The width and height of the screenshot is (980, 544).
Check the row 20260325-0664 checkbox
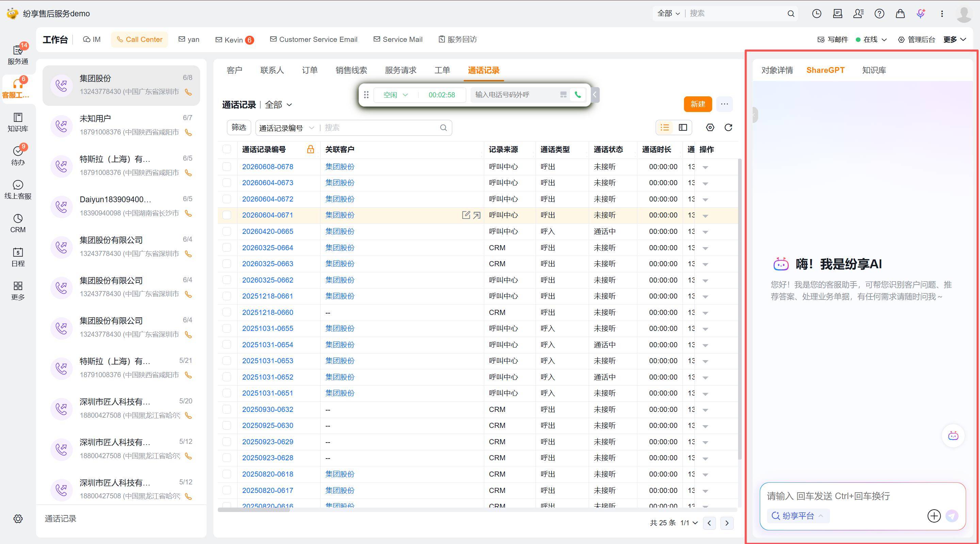(x=227, y=247)
